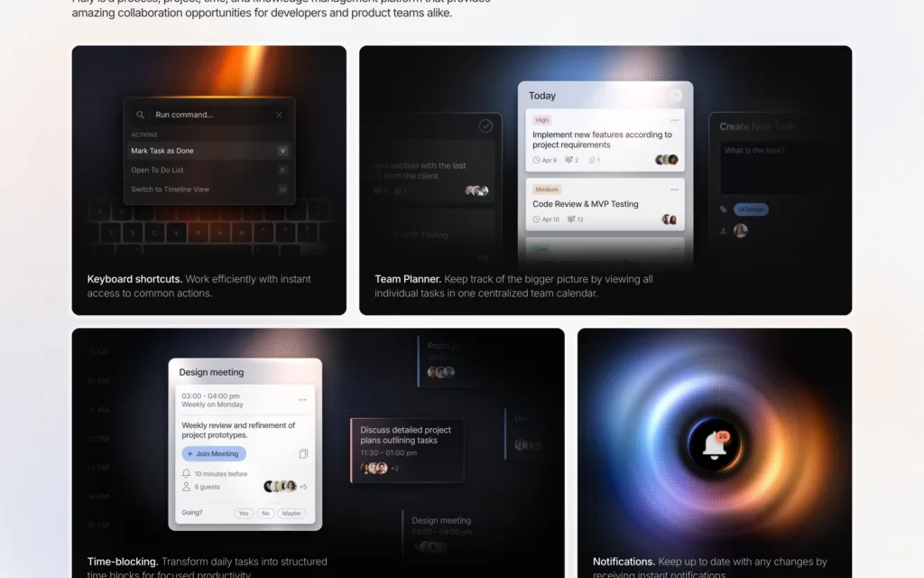Click the Medium priority tag
Image resolution: width=924 pixels, height=578 pixels.
[546, 190]
